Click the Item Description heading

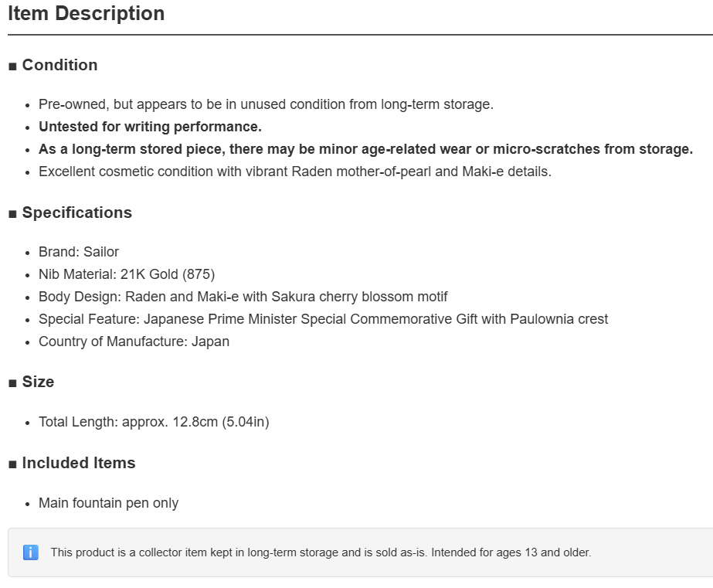86,14
